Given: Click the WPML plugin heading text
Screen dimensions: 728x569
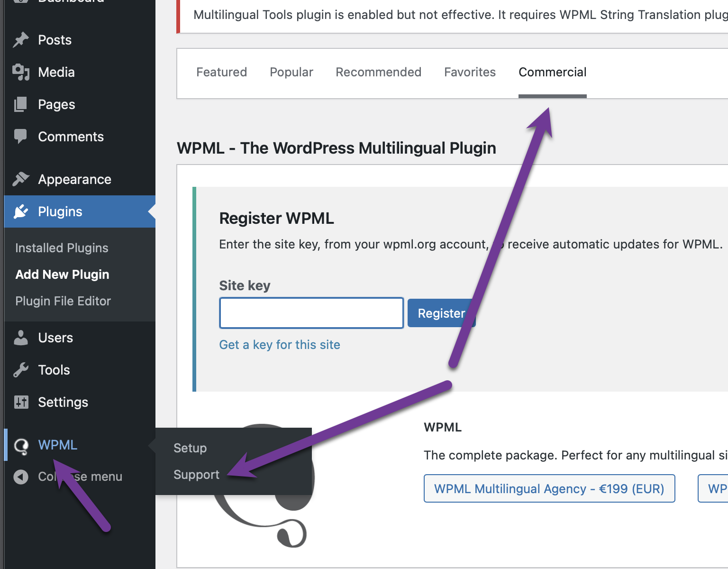Looking at the screenshot, I should pyautogui.click(x=337, y=148).
